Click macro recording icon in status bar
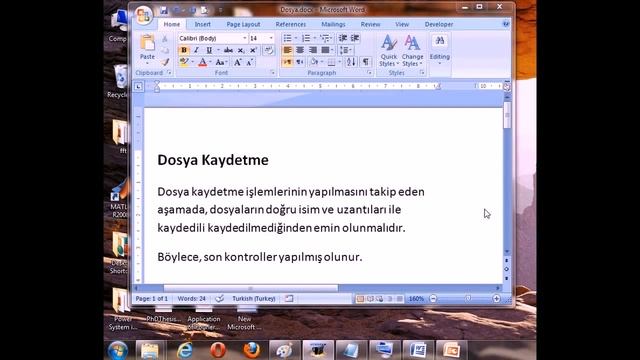 coord(289,299)
